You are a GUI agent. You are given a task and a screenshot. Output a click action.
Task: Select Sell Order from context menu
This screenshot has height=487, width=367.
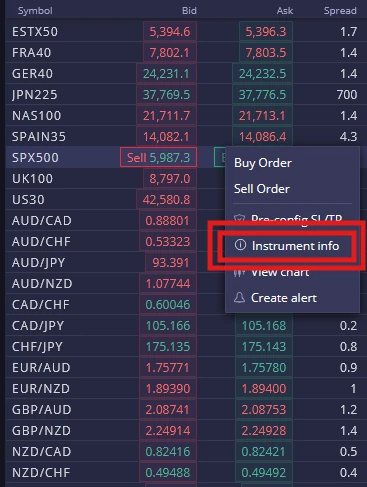click(262, 189)
